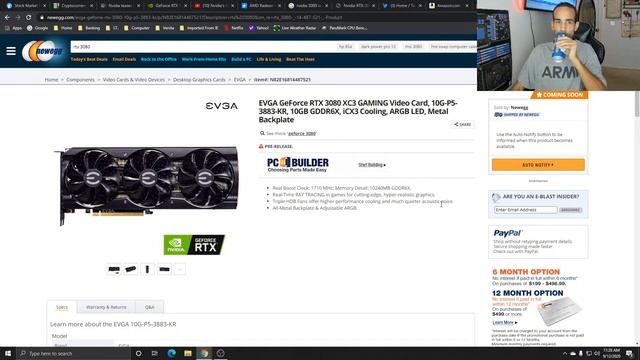
Task: Select the fourth product thumbnail
Action: click(164, 269)
